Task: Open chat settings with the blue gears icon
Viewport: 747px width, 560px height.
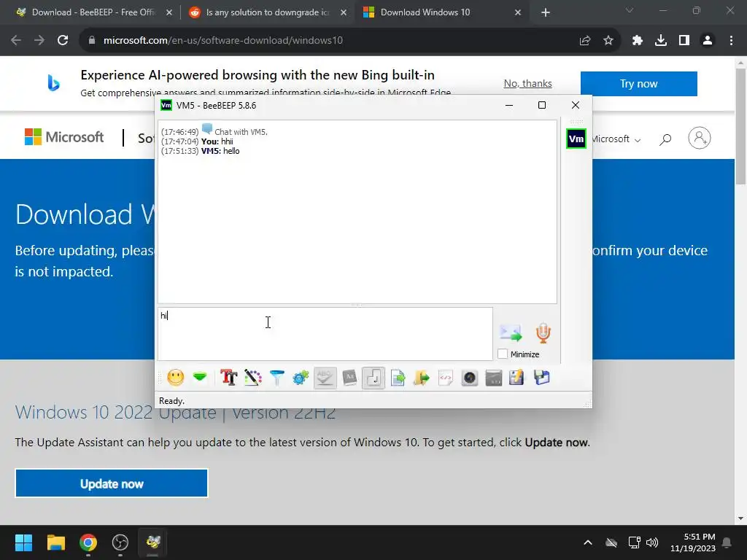Action: [301, 378]
